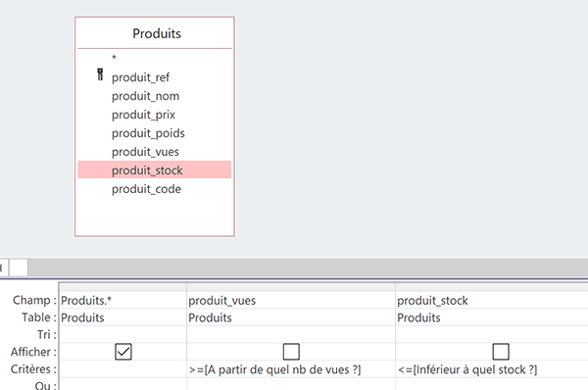Open the Table cell under produit_vues
This screenshot has width=588, height=390.
pyautogui.click(x=291, y=317)
